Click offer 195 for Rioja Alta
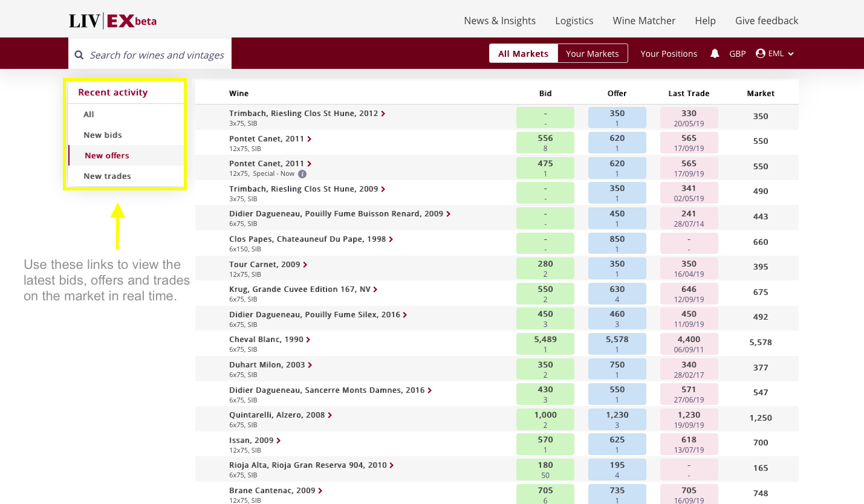 tap(617, 470)
